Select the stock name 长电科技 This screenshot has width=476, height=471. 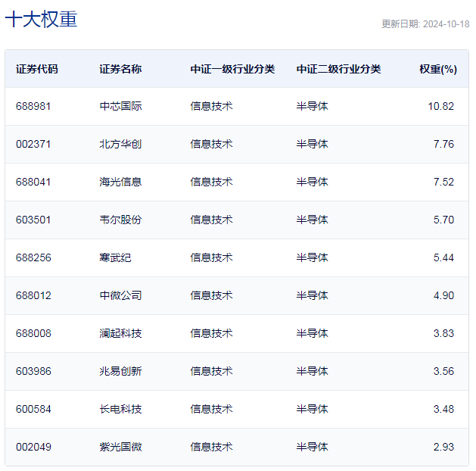[120, 410]
